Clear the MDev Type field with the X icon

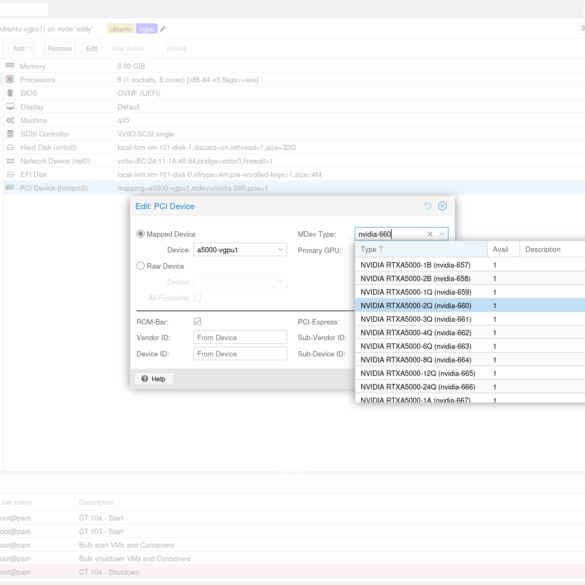(430, 234)
